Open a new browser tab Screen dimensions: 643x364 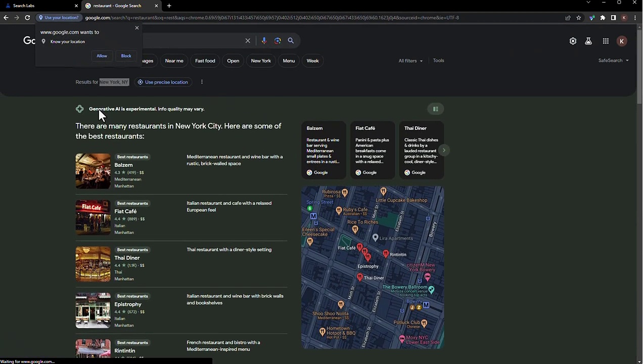click(169, 6)
